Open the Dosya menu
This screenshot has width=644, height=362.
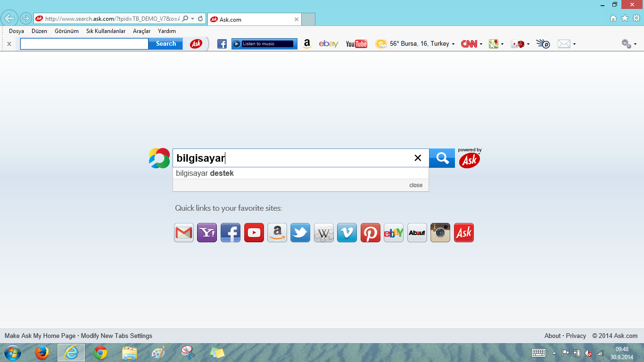click(x=17, y=31)
